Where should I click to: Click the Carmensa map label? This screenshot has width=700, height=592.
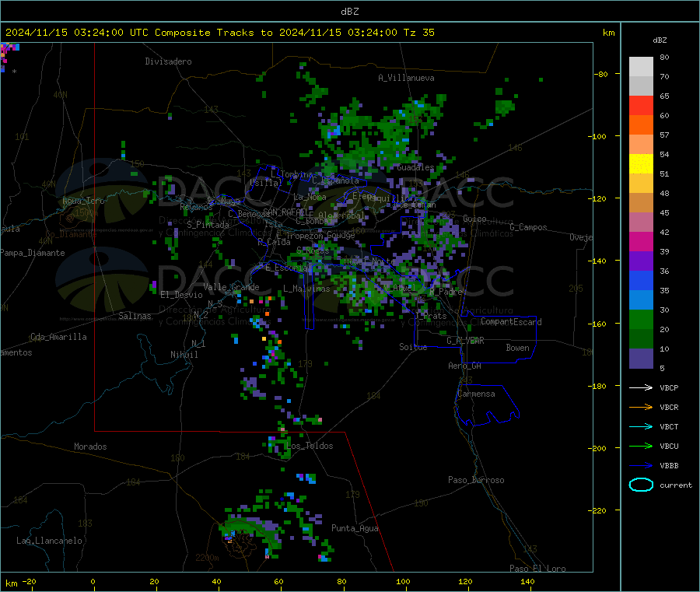(x=476, y=394)
